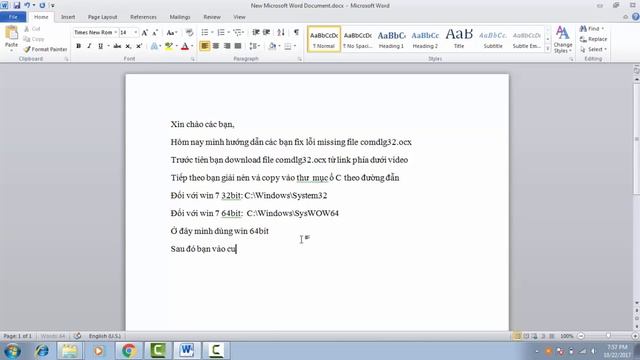
Task: Open highlight color dropdown arrow
Action: (x=176, y=46)
